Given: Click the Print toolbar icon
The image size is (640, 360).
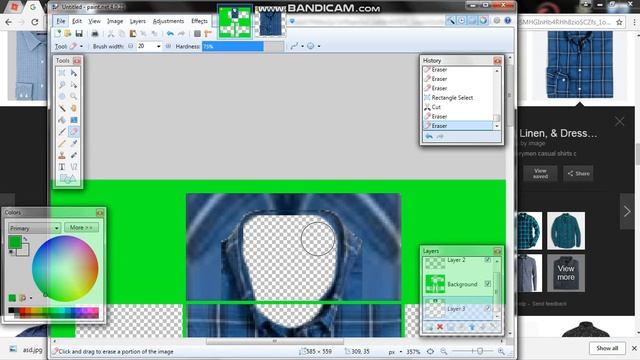Looking at the screenshot, I should [x=95, y=33].
